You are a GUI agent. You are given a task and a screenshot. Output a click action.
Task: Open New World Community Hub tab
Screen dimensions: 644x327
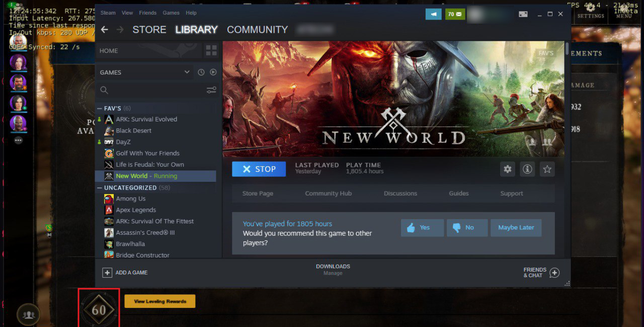(329, 193)
